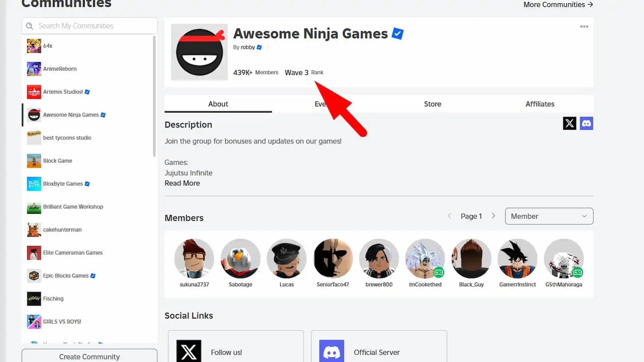This screenshot has width=644, height=362.
Task: Open the Events tab
Action: [x=325, y=104]
